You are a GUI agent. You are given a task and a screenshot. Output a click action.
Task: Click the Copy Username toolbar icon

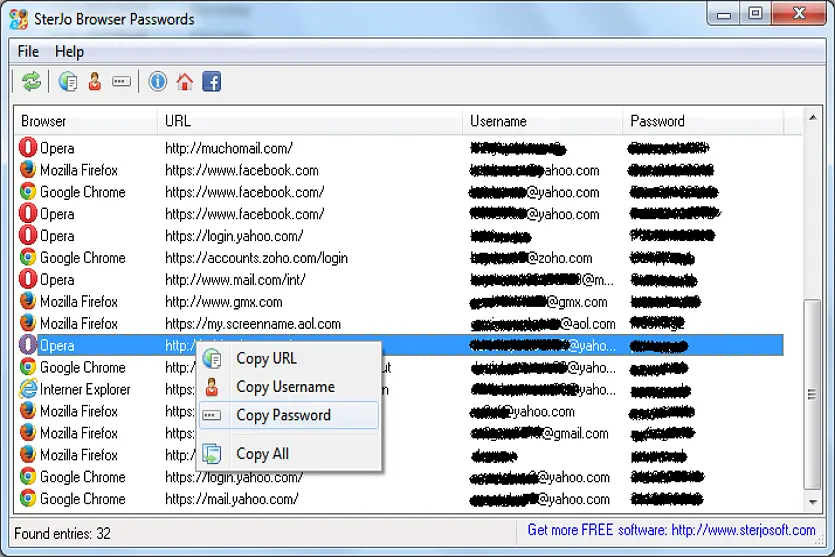coord(95,81)
